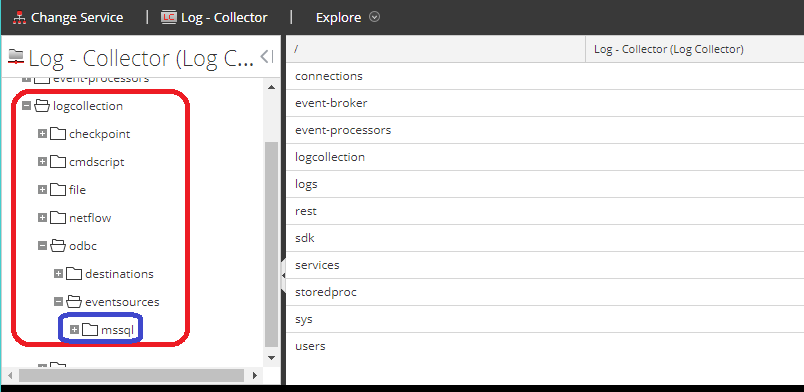
Task: Click the eventsources open folder icon
Action: [74, 302]
